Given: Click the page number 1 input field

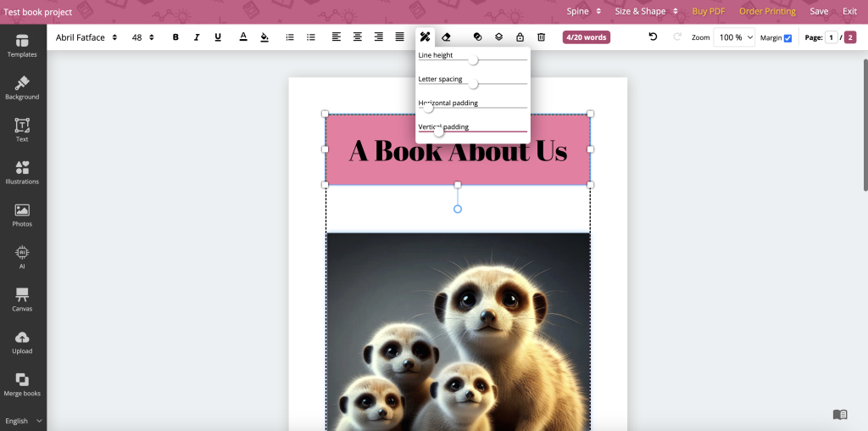Looking at the screenshot, I should tap(831, 37).
